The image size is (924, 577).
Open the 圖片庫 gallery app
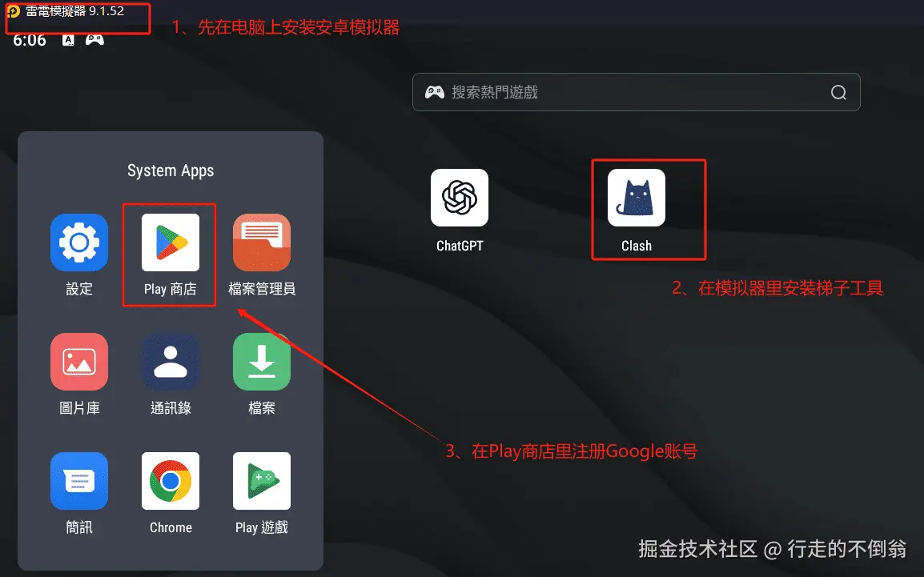pyautogui.click(x=78, y=362)
